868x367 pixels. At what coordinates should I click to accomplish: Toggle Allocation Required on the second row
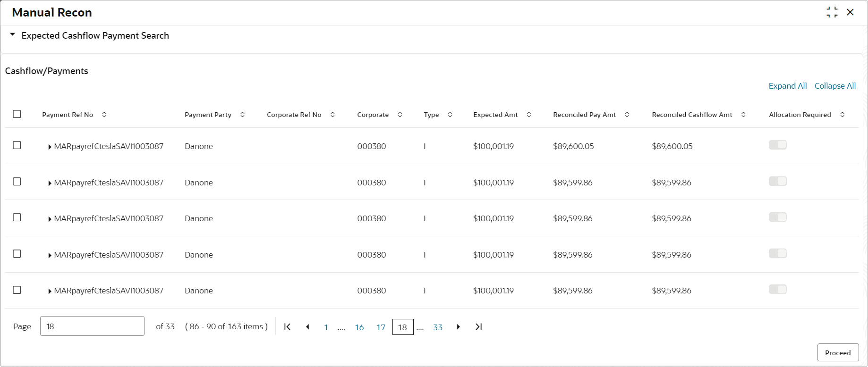(x=778, y=181)
